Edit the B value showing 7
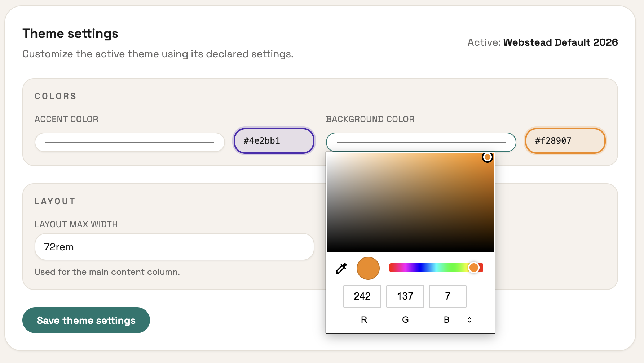644x363 pixels. pyautogui.click(x=447, y=296)
